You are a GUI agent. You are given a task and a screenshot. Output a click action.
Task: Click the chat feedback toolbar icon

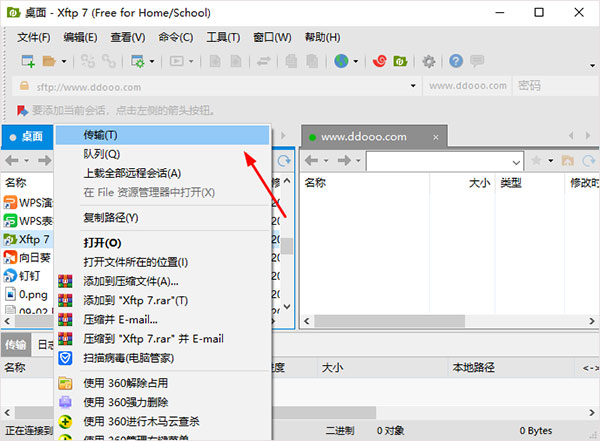pos(477,61)
